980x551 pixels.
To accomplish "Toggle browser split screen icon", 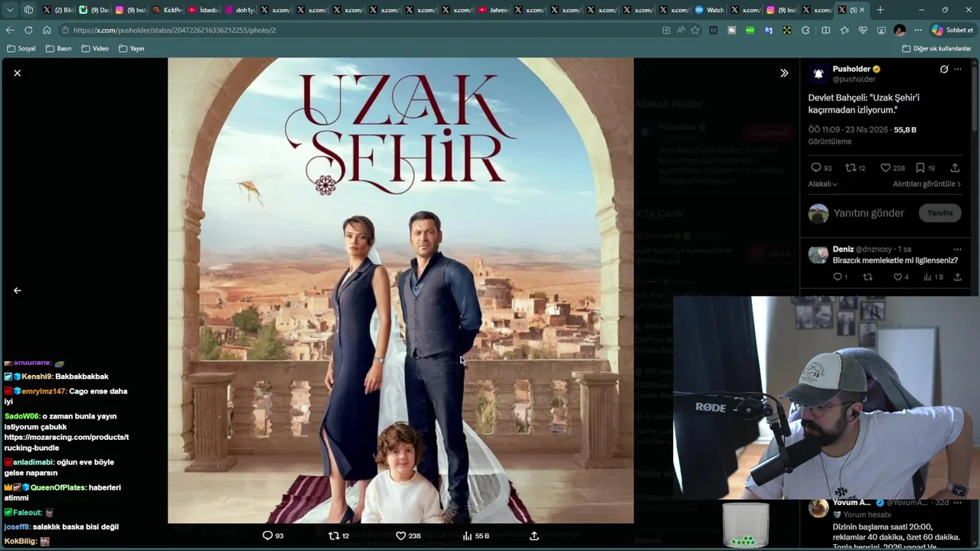I will 825,30.
